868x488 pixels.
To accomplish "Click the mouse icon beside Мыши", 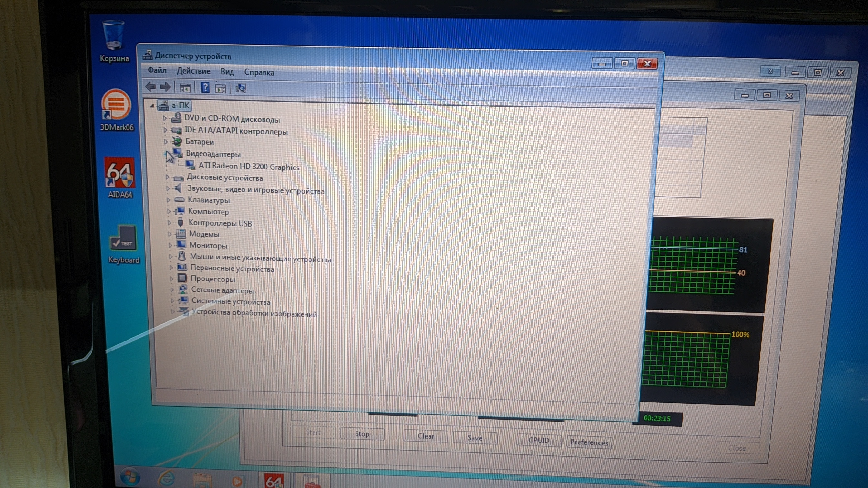I will pos(181,256).
